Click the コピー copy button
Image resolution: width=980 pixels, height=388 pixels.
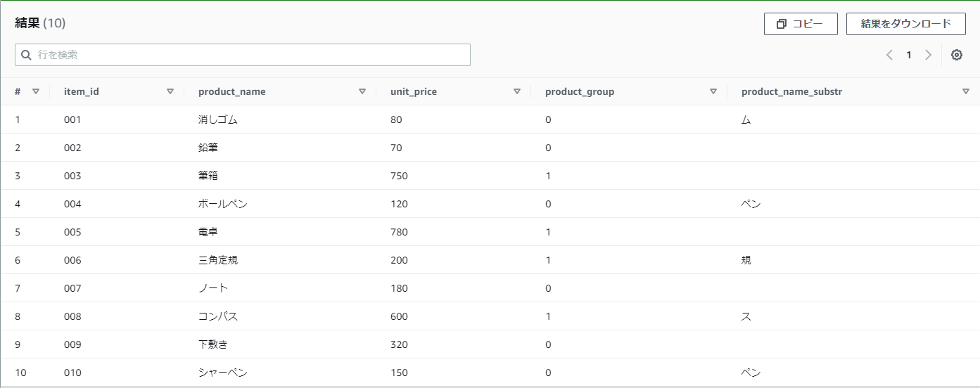tap(801, 24)
